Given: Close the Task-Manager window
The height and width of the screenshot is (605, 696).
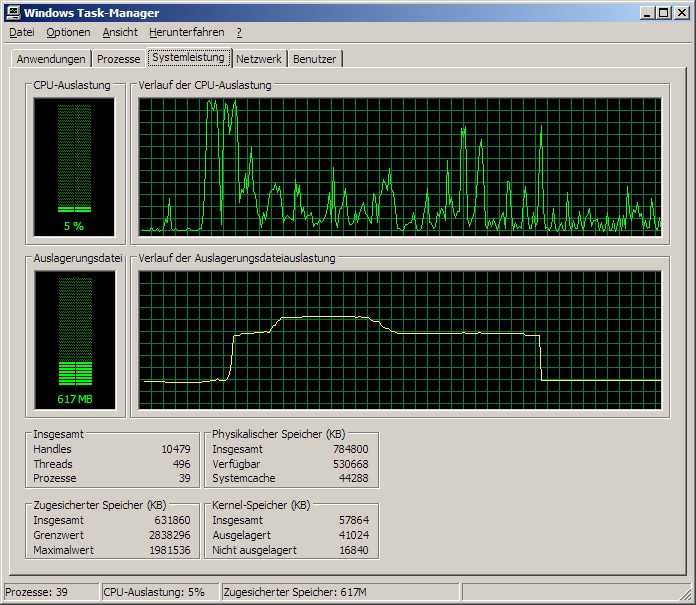Looking at the screenshot, I should click(x=682, y=13).
